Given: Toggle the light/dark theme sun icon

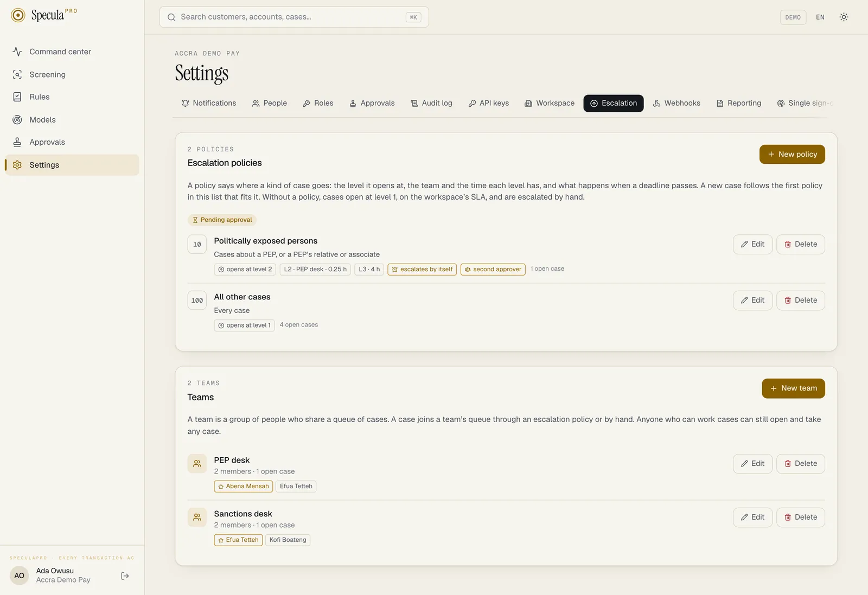Looking at the screenshot, I should click(844, 17).
